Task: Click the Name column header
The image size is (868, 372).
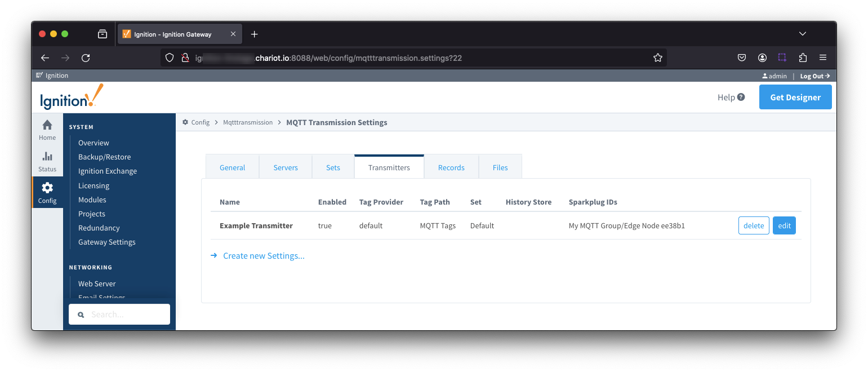Action: tap(230, 202)
